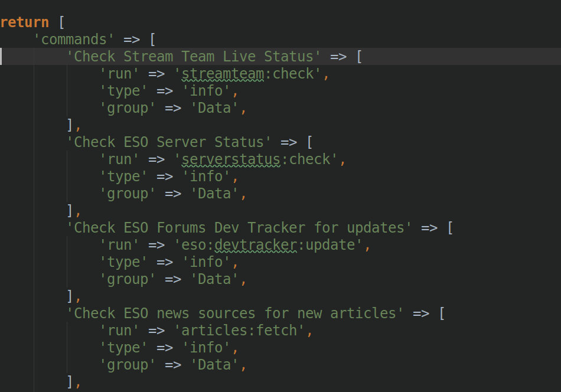This screenshot has height=392, width=561.
Task: Click 'Check ESO news sources for new articles'
Action: point(235,313)
